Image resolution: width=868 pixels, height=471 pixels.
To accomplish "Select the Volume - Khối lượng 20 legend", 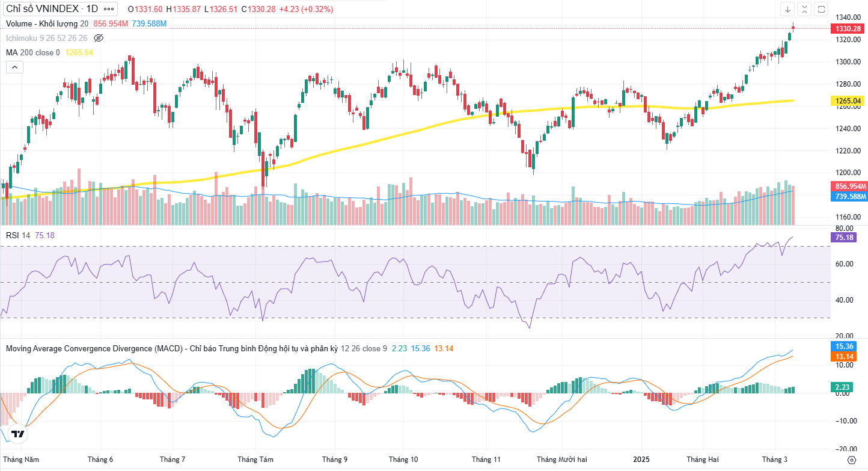I will tap(47, 23).
